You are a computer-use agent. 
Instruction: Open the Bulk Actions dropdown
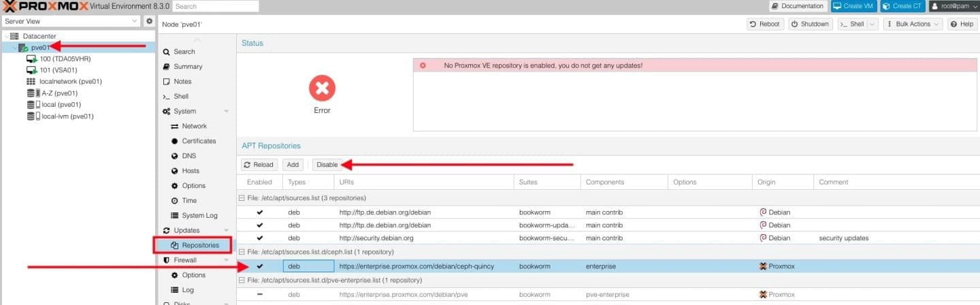click(x=913, y=24)
